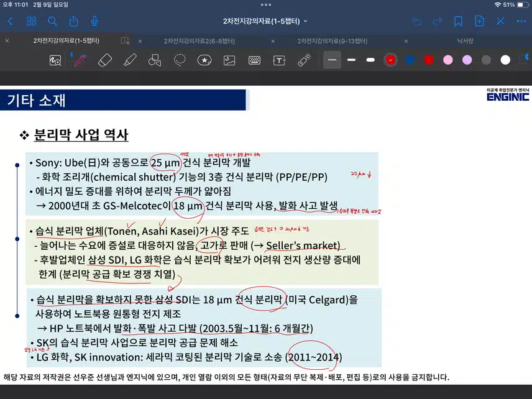Viewport: 532px width, 399px height.
Task: Close the 2차전지강의자료2(6-8챕터) tab
Action: click(140, 41)
